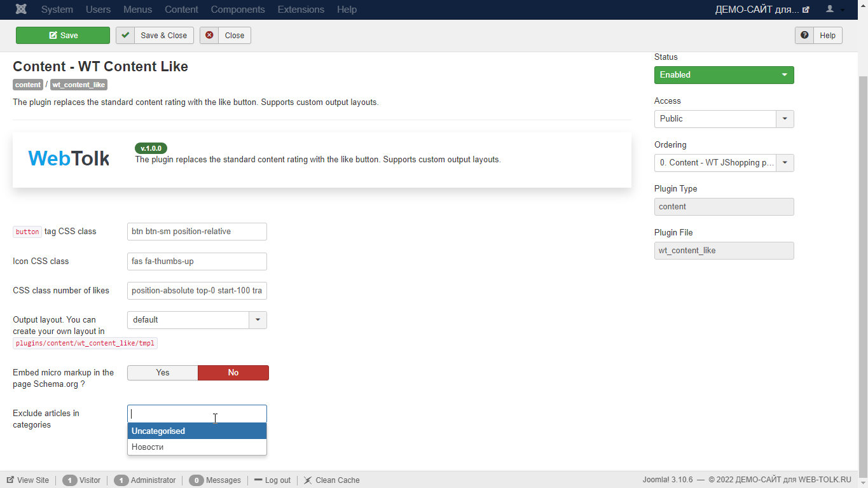Click View Site in status bar
The image size is (868, 488).
tap(28, 480)
